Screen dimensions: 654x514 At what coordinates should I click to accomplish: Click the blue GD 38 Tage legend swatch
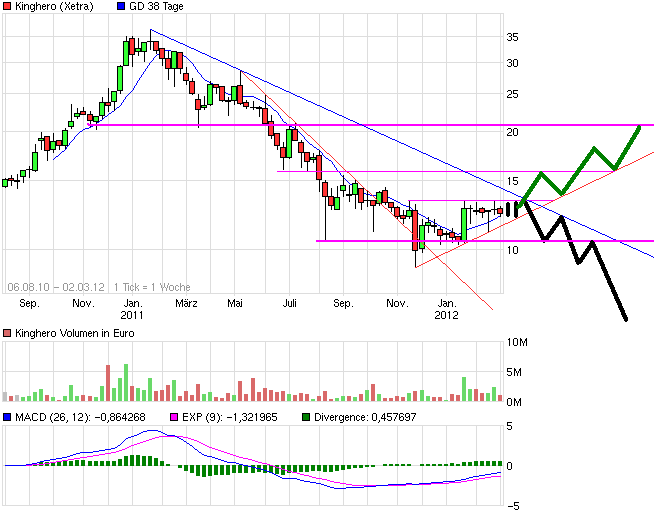(x=121, y=6)
